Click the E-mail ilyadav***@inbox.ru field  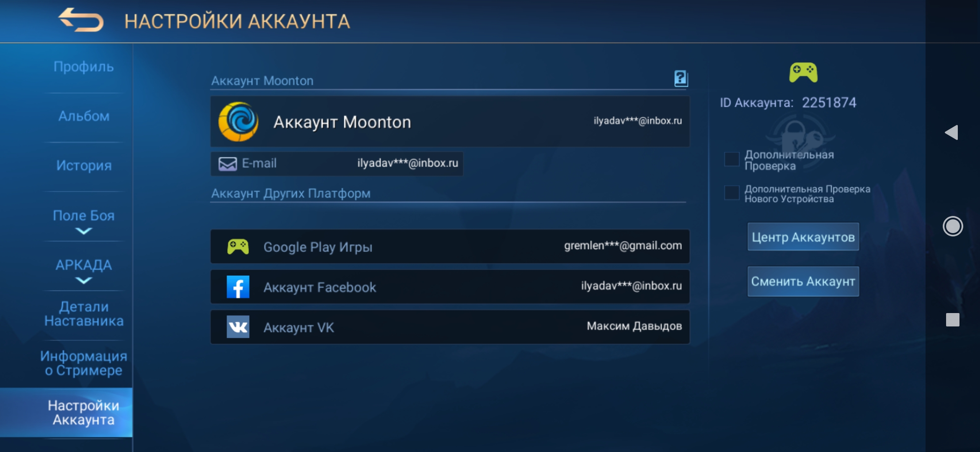pyautogui.click(x=337, y=164)
